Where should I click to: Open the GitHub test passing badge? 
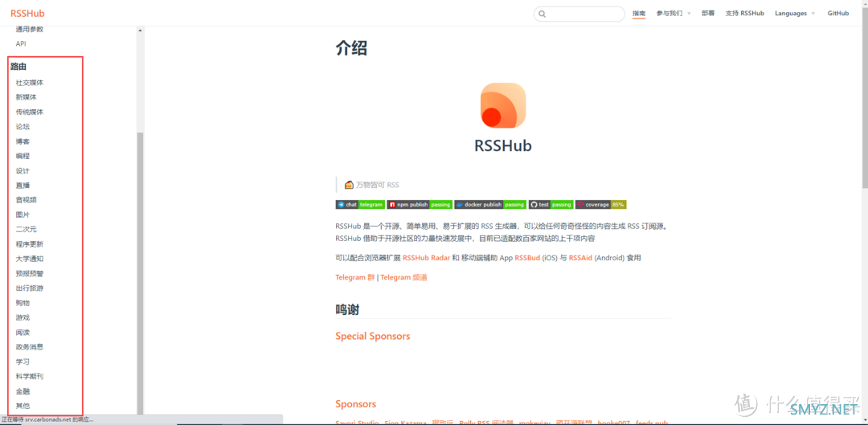[x=551, y=204]
